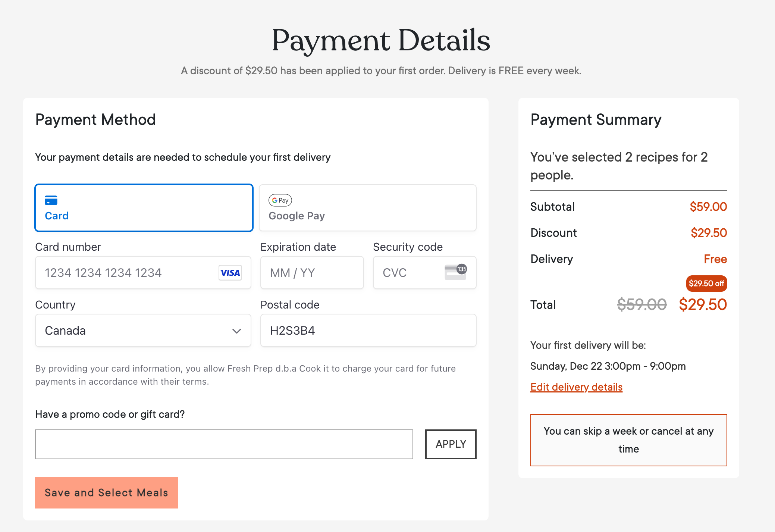
Task: Click the blue credit card icon
Action: pyautogui.click(x=51, y=200)
